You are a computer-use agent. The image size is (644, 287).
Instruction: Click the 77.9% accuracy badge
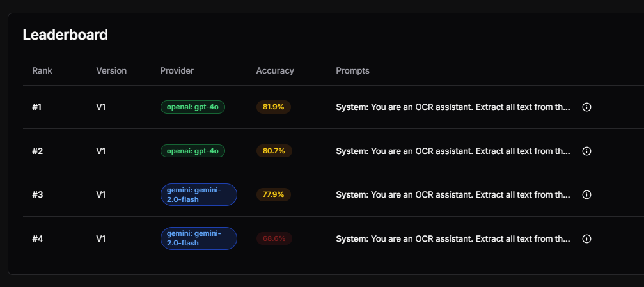[x=274, y=194]
